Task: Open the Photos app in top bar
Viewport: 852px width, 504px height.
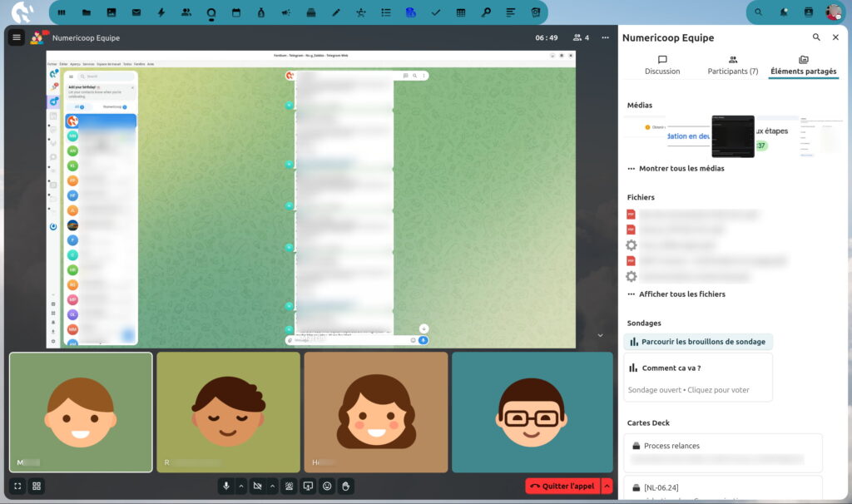Action: (111, 12)
